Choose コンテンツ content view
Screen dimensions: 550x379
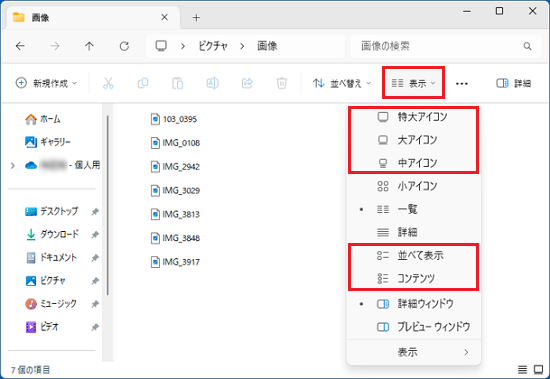pyautogui.click(x=414, y=279)
